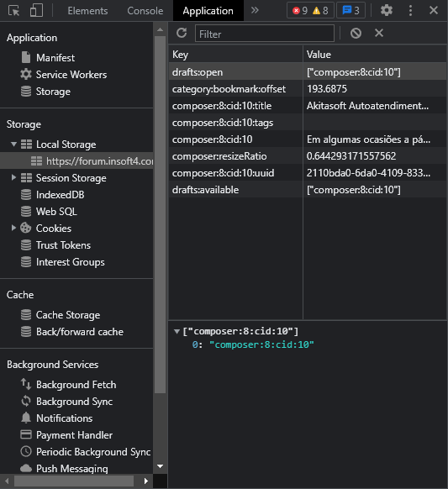Show more tabs with the chevron icon

(255, 10)
